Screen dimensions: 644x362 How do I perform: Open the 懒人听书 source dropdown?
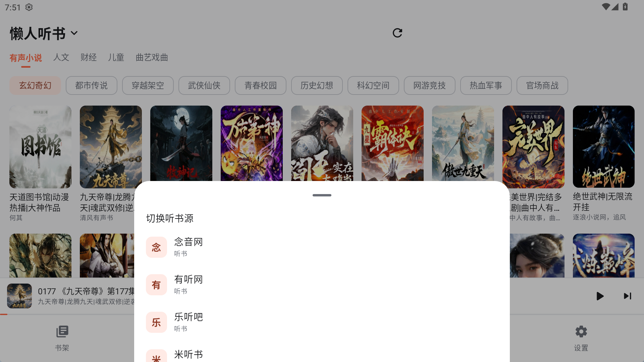[x=44, y=34]
